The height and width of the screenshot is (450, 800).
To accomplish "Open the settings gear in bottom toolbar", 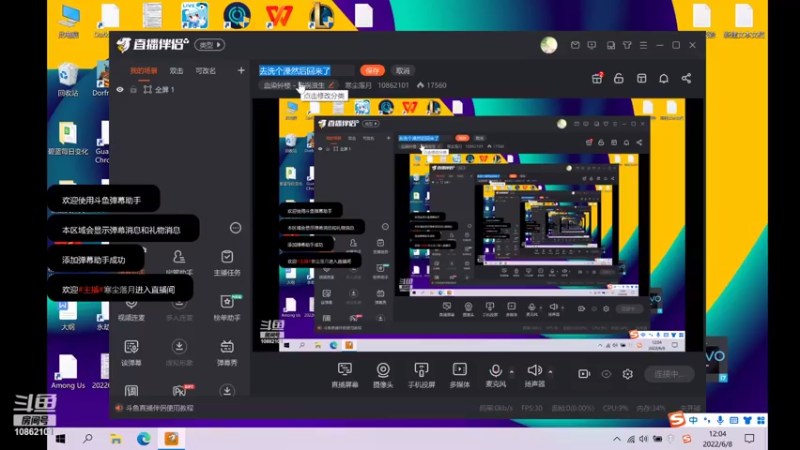I will point(628,374).
